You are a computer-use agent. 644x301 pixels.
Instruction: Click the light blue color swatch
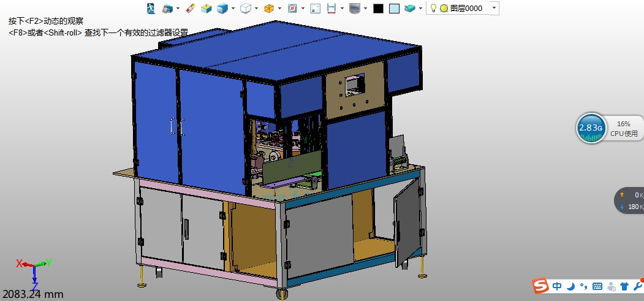[394, 9]
